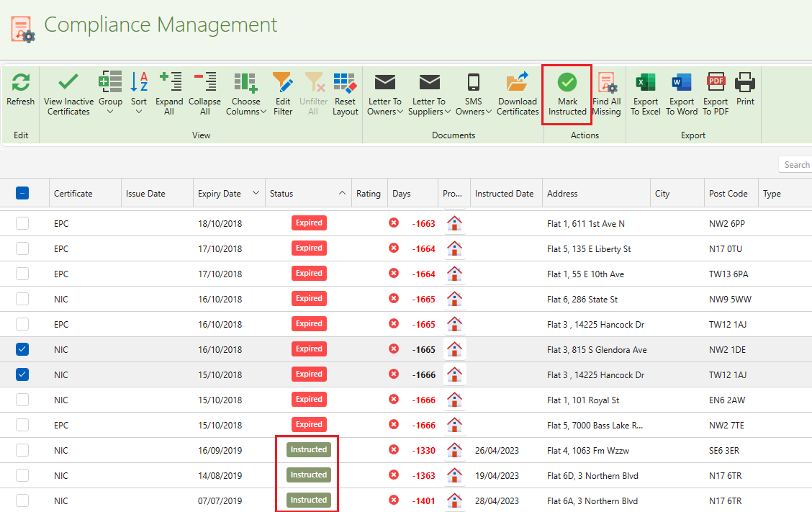812x512 pixels.
Task: Tick checkbox for Flat 1, 611 1st Ave N
Action: [22, 223]
